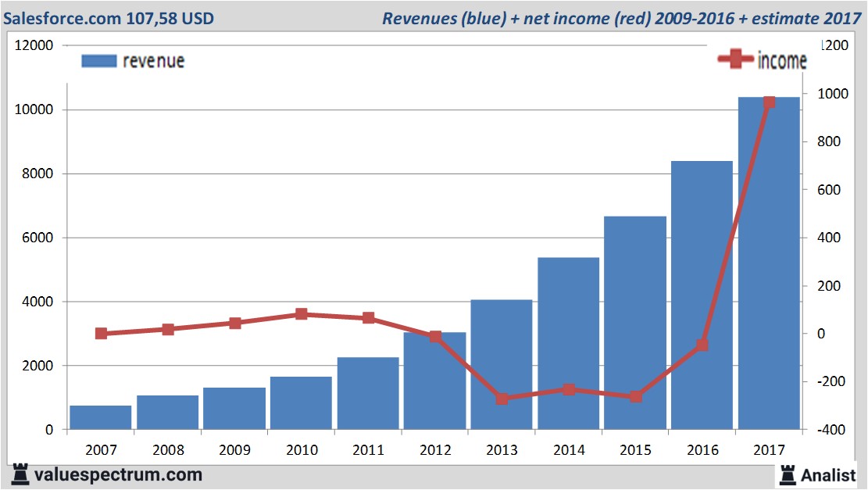Click the Analist label
Image resolution: width=868 pixels, height=490 pixels.
828,475
